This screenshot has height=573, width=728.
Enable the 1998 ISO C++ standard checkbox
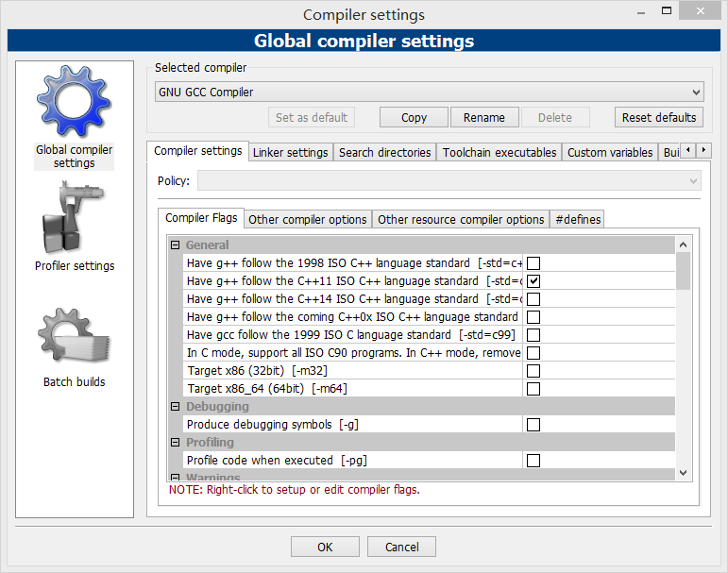click(x=533, y=263)
